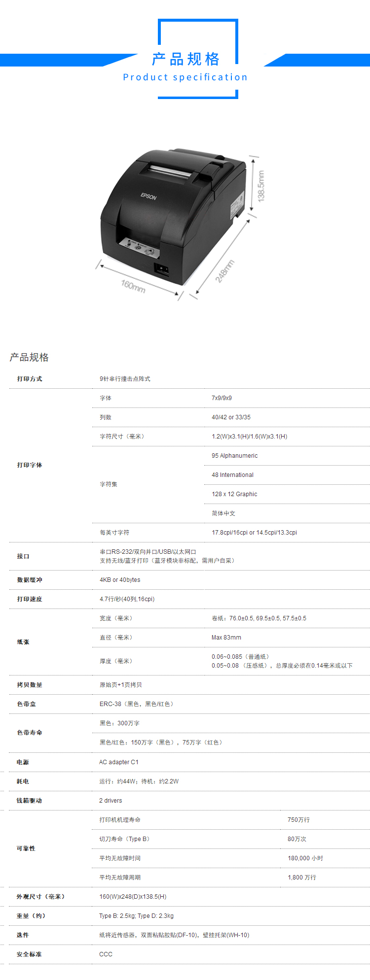Select the 1,800 万行 MCBF value
The image size is (370, 980).
pos(302,878)
